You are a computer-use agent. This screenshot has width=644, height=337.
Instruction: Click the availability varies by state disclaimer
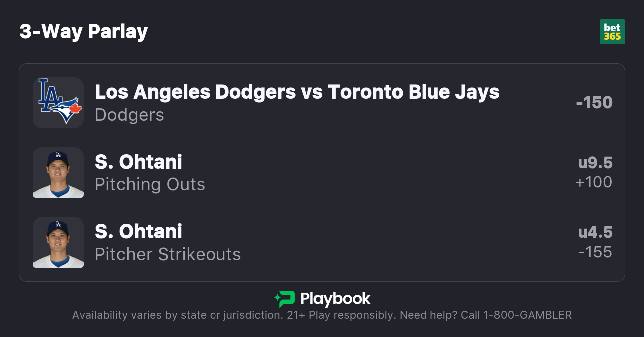coord(177,315)
